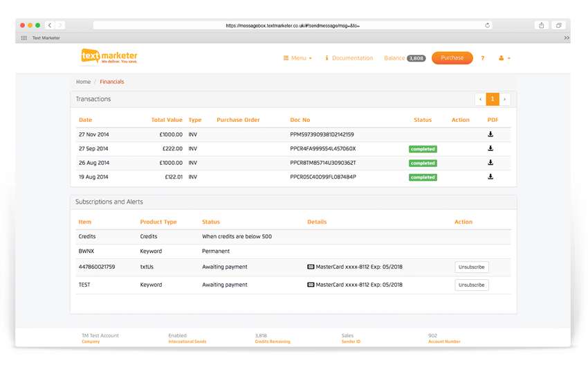Image resolution: width=588 pixels, height=365 pixels.
Task: Open the user account dropdown
Action: tap(504, 58)
